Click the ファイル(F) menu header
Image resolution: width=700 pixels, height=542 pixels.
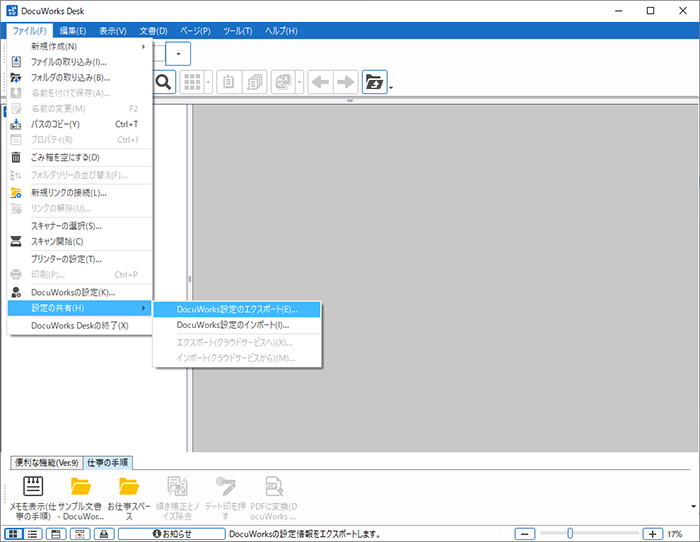pyautogui.click(x=29, y=31)
